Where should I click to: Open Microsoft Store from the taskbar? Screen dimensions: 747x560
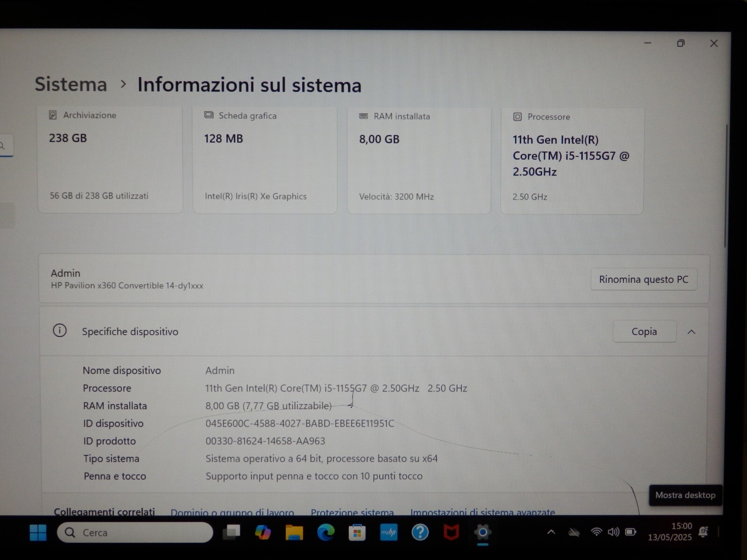(x=357, y=532)
